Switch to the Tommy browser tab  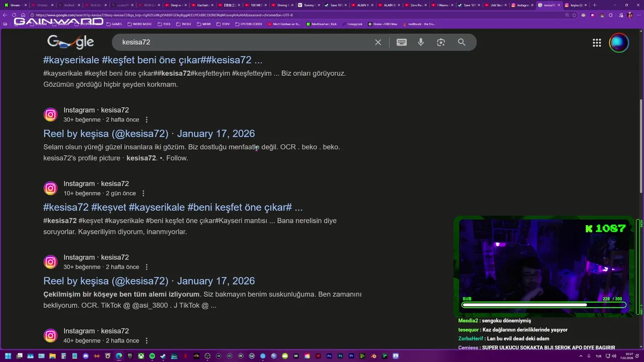(309, 5)
